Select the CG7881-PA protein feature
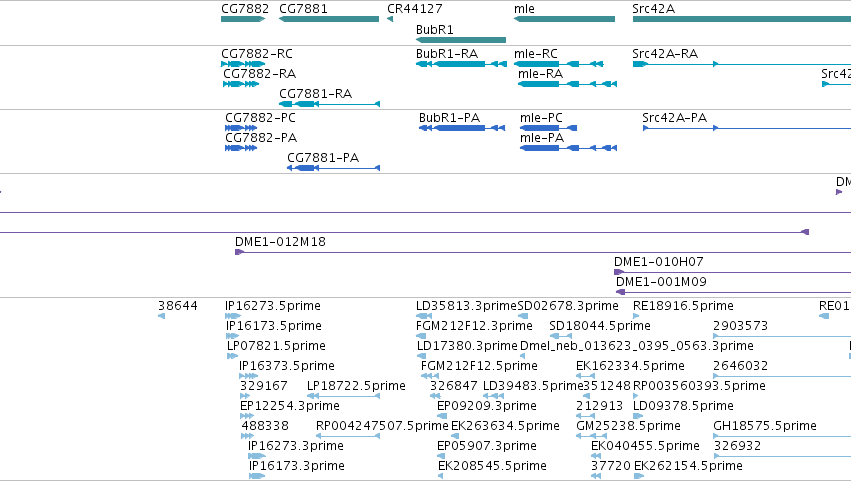This screenshot has height=481, width=851. (333, 168)
